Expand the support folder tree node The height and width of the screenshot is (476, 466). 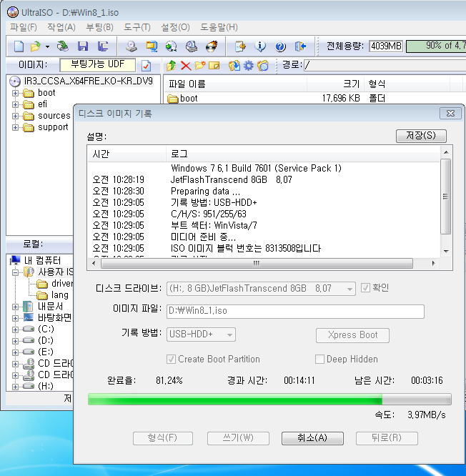tap(15, 127)
